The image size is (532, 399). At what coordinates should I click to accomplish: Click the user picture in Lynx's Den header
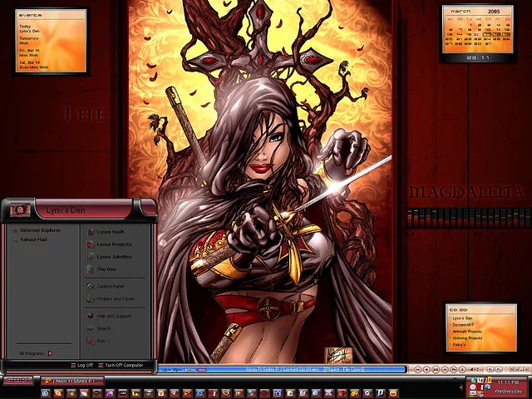click(x=20, y=210)
